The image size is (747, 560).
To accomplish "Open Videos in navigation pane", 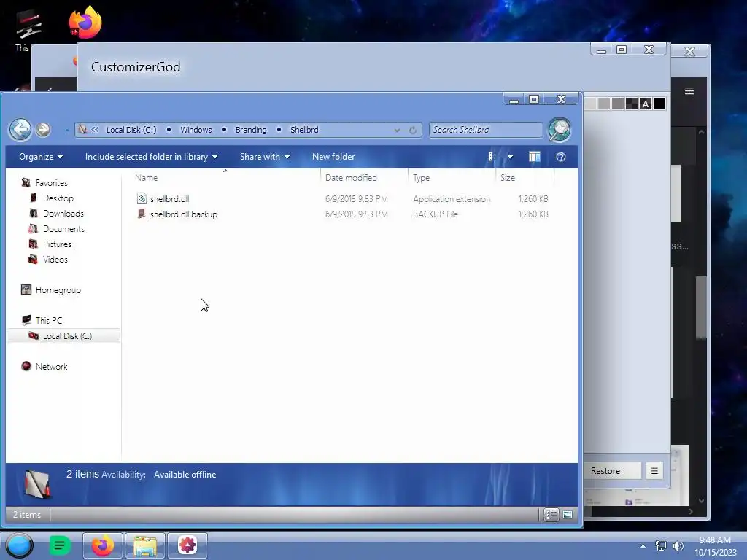I will coord(55,259).
